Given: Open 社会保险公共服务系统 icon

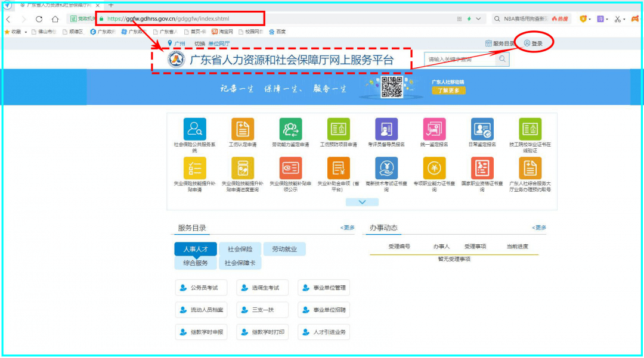Looking at the screenshot, I should click(195, 129).
